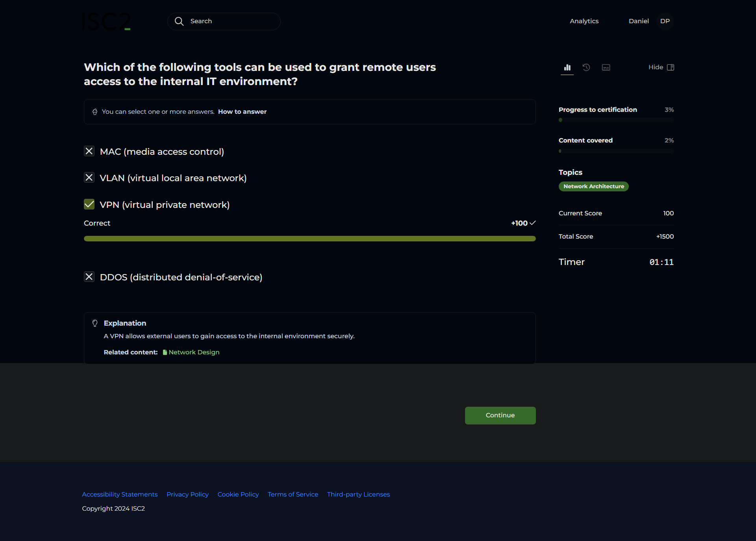Click the DP user avatar
The image size is (756, 541).
[x=665, y=21]
